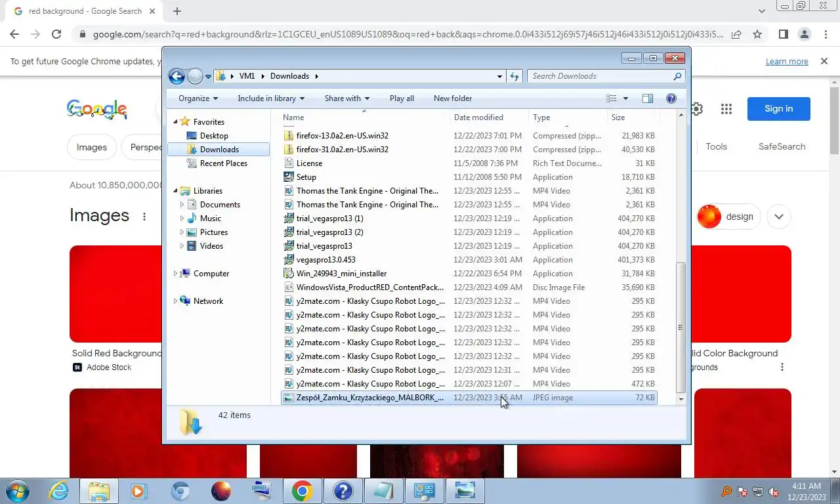Open SafeSearch menu on Google page

[x=782, y=146]
